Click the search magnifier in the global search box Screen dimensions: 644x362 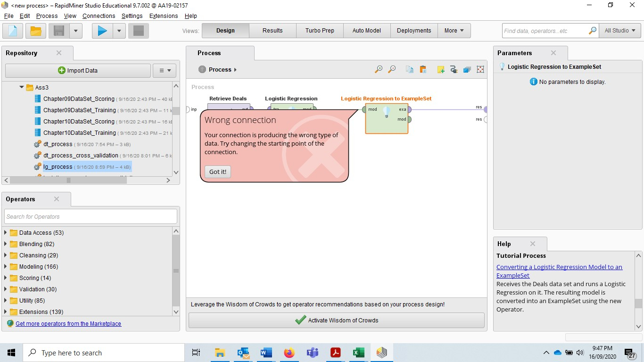tap(593, 31)
